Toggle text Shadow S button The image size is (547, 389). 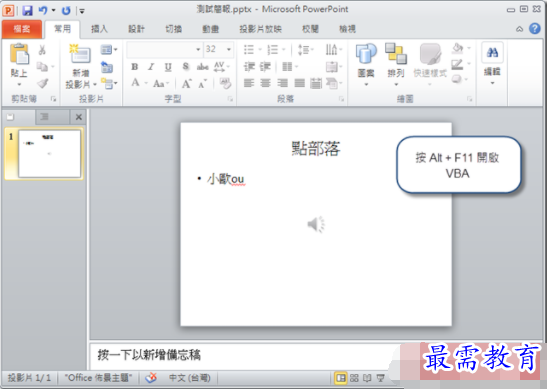[x=186, y=66]
